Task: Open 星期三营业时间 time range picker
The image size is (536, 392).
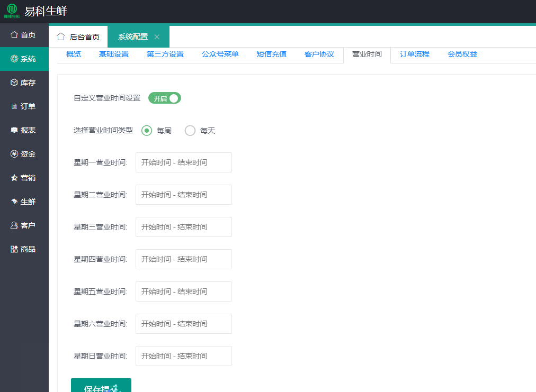Action: [183, 227]
